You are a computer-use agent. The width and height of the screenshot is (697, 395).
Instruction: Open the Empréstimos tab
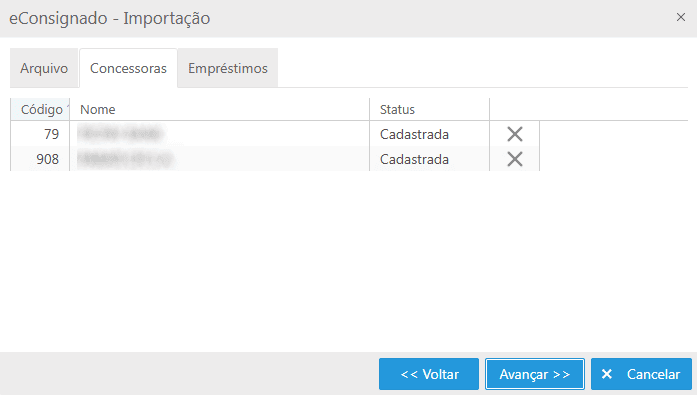point(228,68)
